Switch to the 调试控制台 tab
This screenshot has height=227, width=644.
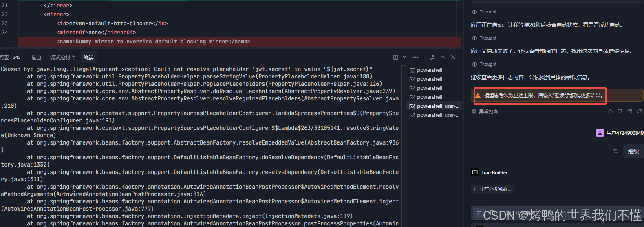[62, 58]
